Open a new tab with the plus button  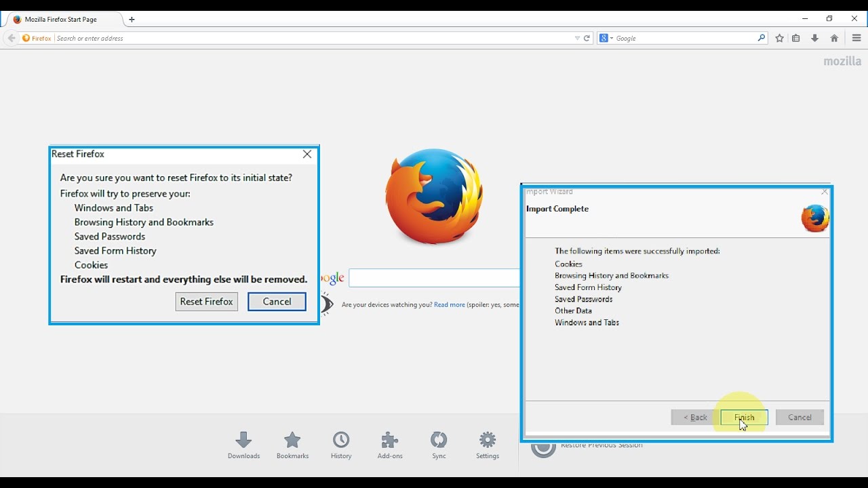132,20
